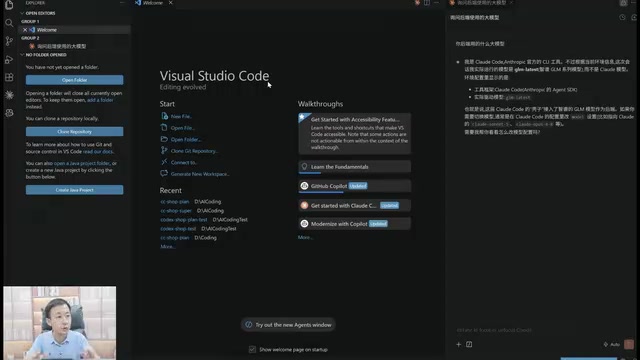Viewport: 640px width, 360px height.
Task: Open the Extensions view
Action: (x=9, y=77)
